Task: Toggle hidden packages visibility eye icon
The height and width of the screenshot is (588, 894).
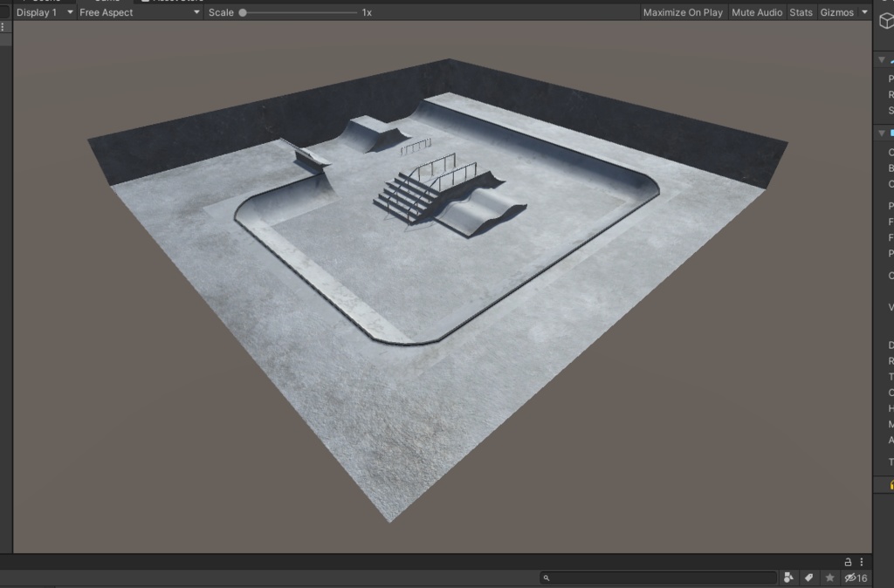Action: tap(856, 578)
